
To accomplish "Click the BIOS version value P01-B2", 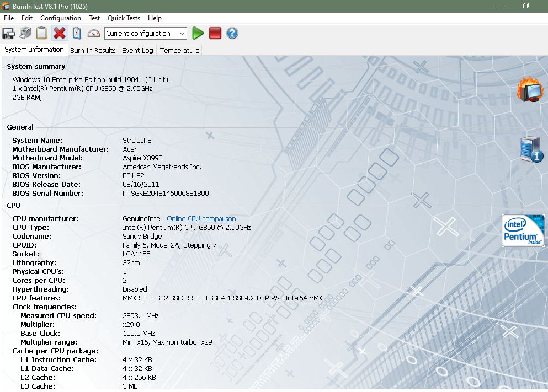I will (x=134, y=175).
